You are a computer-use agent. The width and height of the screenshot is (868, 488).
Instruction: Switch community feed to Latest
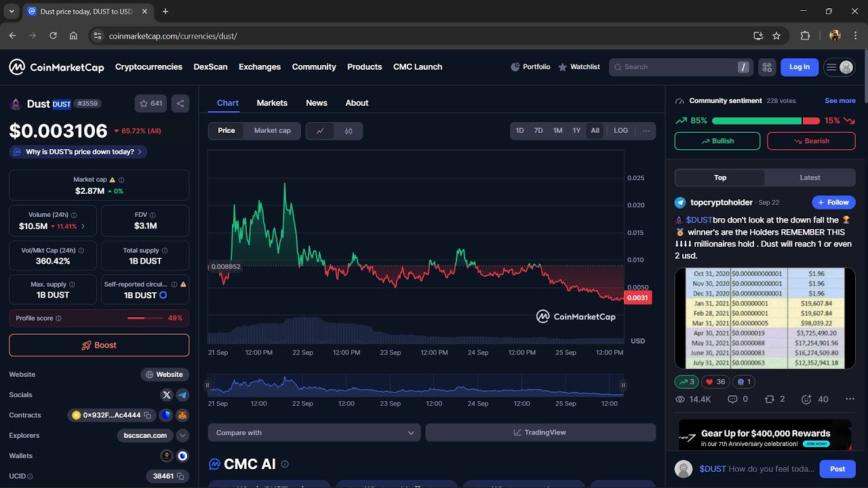click(x=810, y=178)
